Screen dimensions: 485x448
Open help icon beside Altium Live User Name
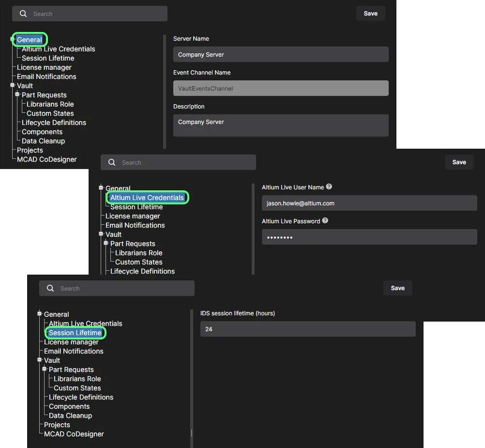(329, 186)
